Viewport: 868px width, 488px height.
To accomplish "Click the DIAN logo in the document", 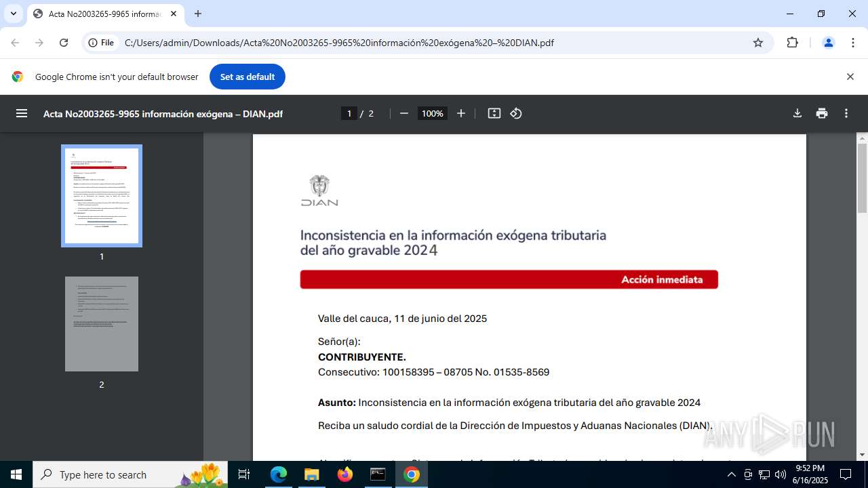I will 319,190.
